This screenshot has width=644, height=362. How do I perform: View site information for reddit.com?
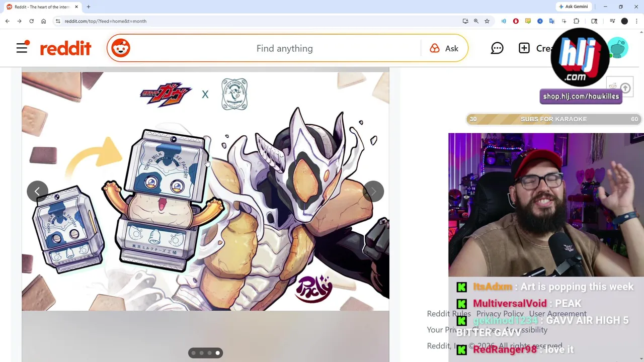click(x=58, y=21)
